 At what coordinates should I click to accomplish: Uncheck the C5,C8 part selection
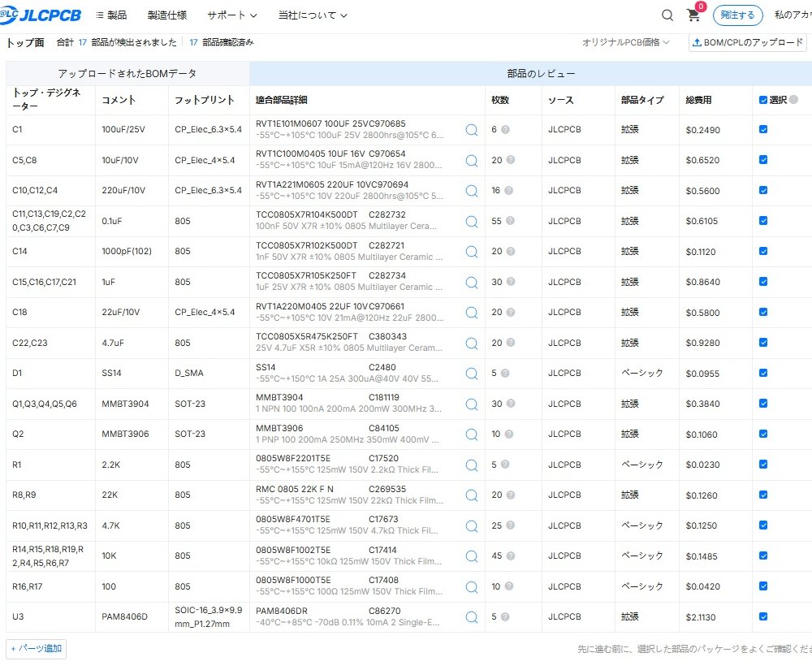tap(763, 160)
